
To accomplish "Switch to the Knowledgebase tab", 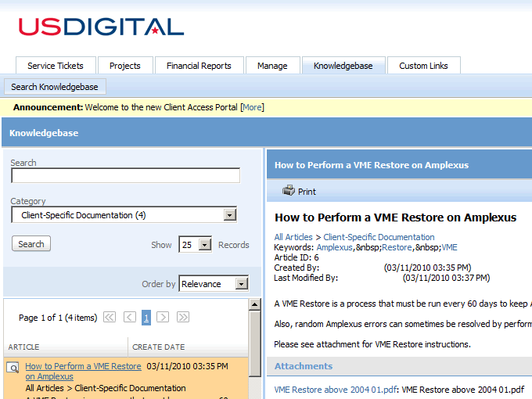I will point(343,66).
